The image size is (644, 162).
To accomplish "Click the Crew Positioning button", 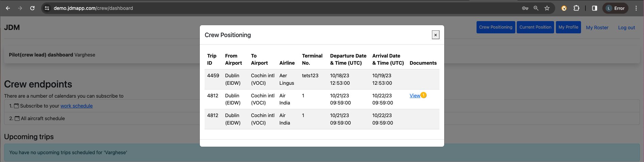I will 496,27.
